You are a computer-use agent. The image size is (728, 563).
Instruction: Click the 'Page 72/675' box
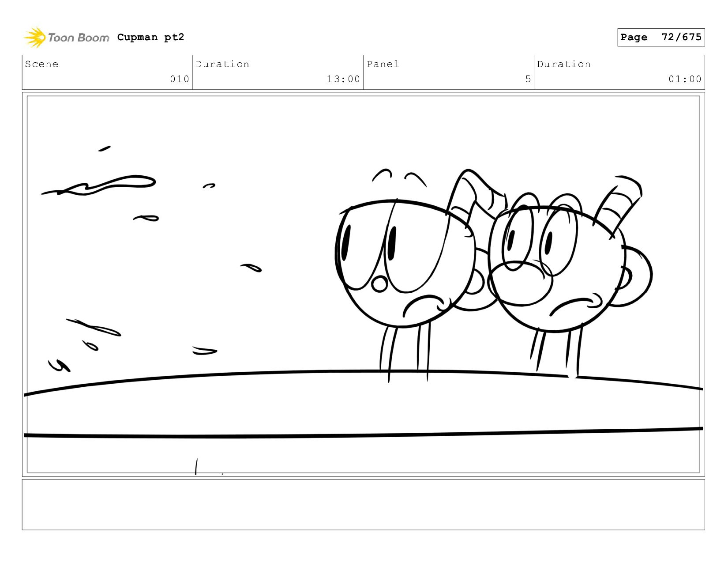pos(661,37)
